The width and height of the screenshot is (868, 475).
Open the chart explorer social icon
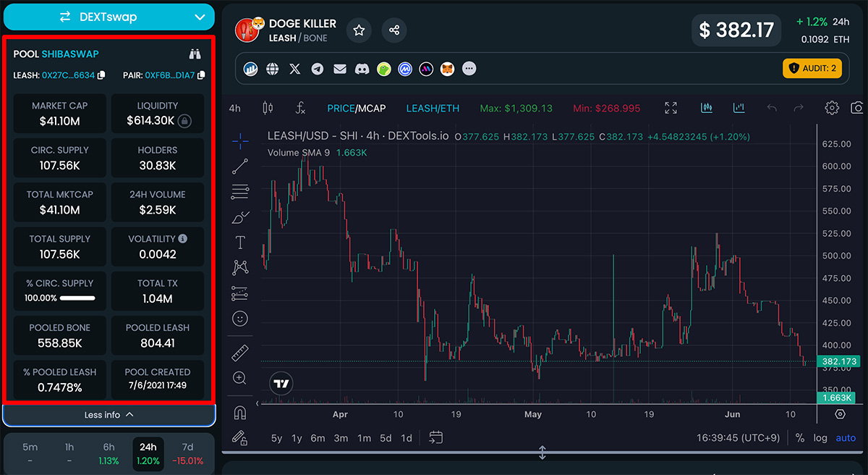[251, 69]
